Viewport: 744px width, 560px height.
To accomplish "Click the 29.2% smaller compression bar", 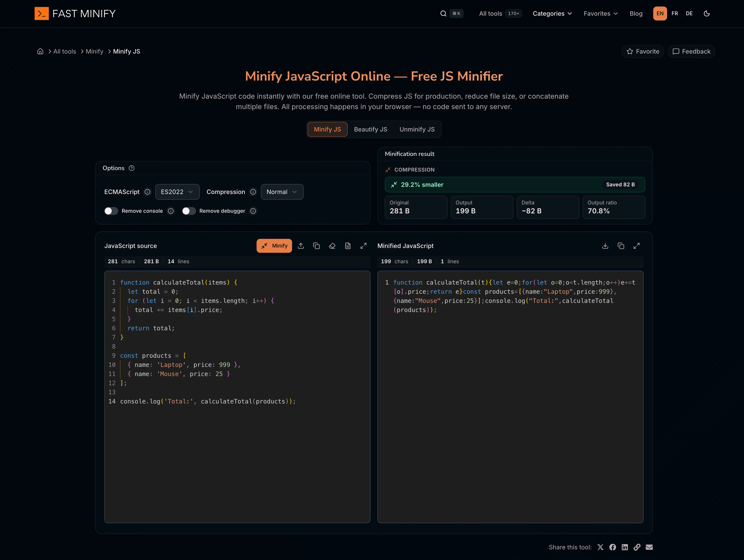I will coord(515,185).
